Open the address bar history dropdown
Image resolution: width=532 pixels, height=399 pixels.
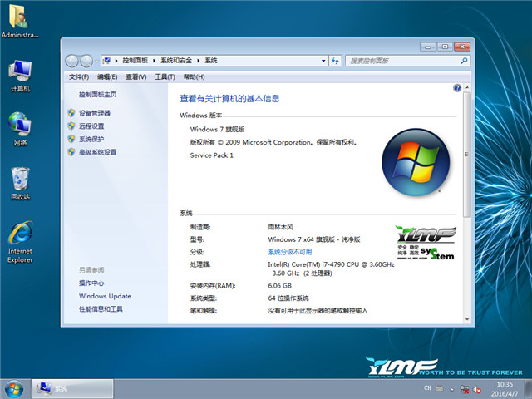[x=323, y=61]
